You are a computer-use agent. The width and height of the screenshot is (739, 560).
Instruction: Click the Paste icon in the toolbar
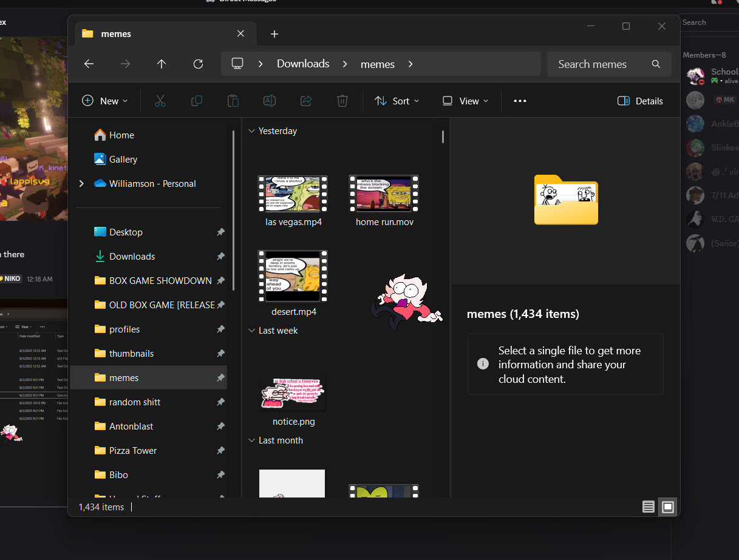coord(233,101)
